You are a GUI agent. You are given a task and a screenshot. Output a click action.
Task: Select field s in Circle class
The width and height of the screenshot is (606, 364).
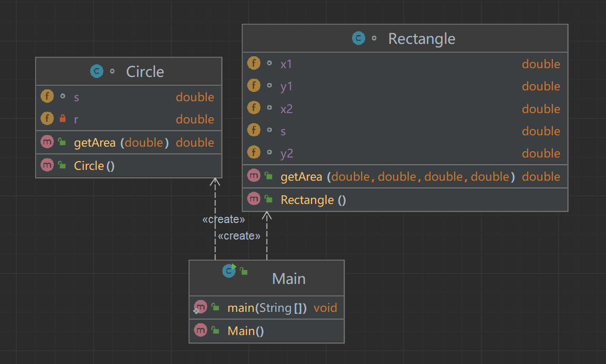(x=76, y=97)
